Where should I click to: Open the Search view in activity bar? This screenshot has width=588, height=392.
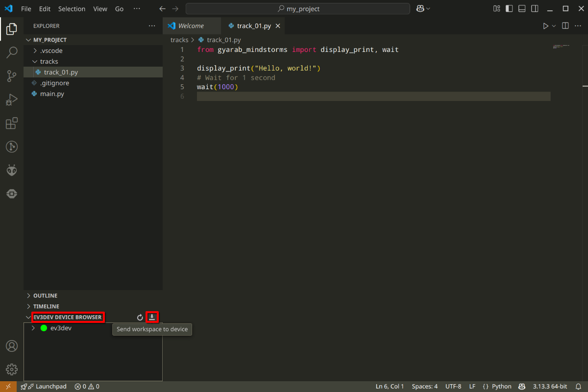click(12, 52)
